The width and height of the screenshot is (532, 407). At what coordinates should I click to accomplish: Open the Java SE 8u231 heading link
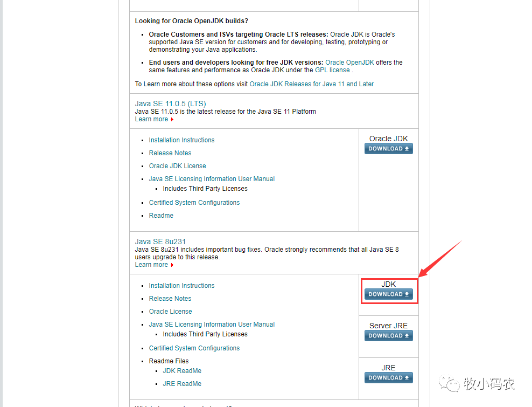[x=160, y=242]
